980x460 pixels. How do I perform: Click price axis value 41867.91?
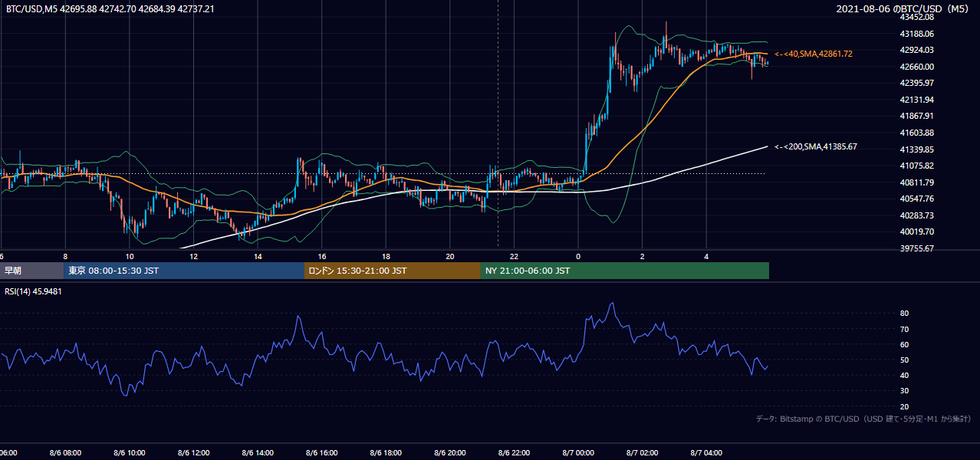919,116
